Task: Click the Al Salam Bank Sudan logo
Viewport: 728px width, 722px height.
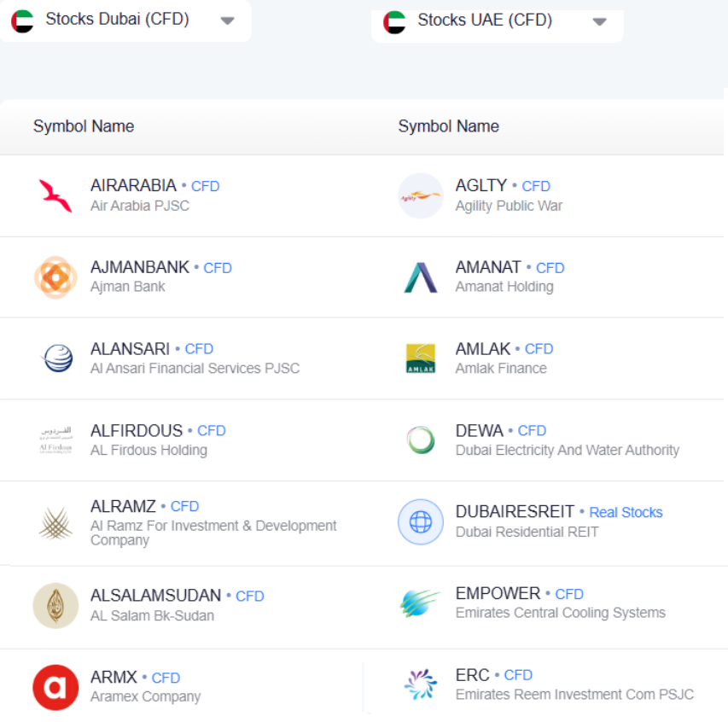Action: pos(55,605)
